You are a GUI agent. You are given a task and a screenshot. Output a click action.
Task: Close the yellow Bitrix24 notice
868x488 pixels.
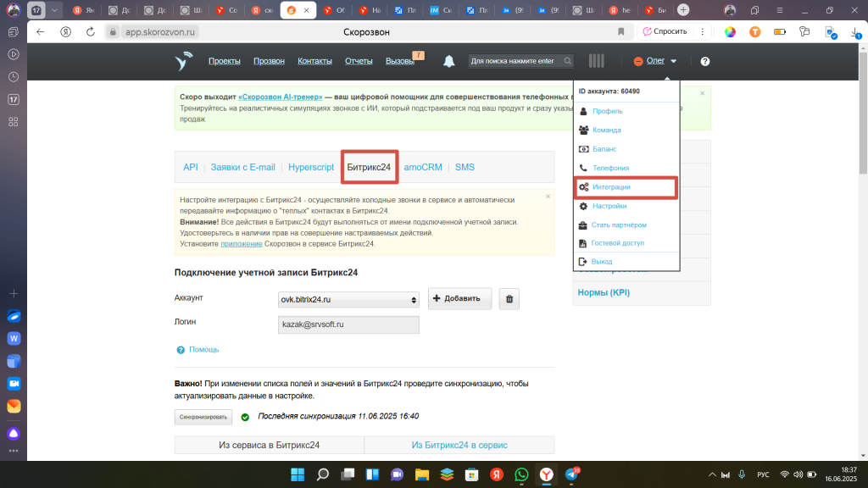(548, 197)
